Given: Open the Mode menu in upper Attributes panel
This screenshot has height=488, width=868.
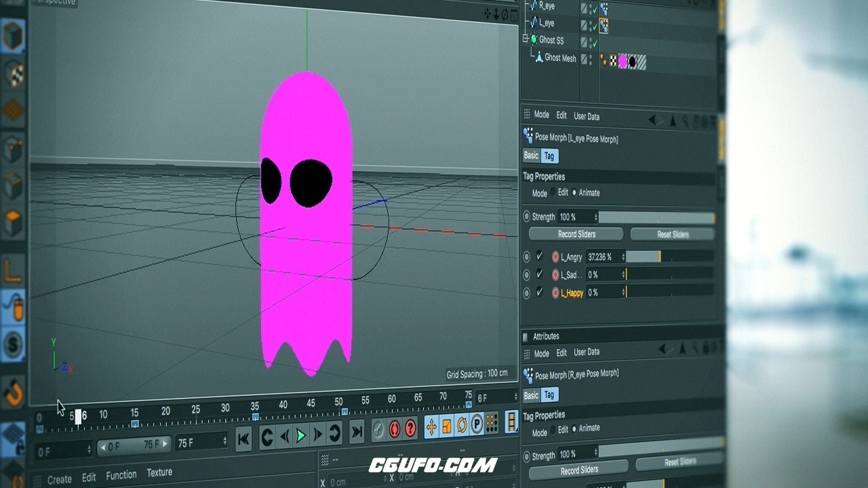Looking at the screenshot, I should coord(542,115).
